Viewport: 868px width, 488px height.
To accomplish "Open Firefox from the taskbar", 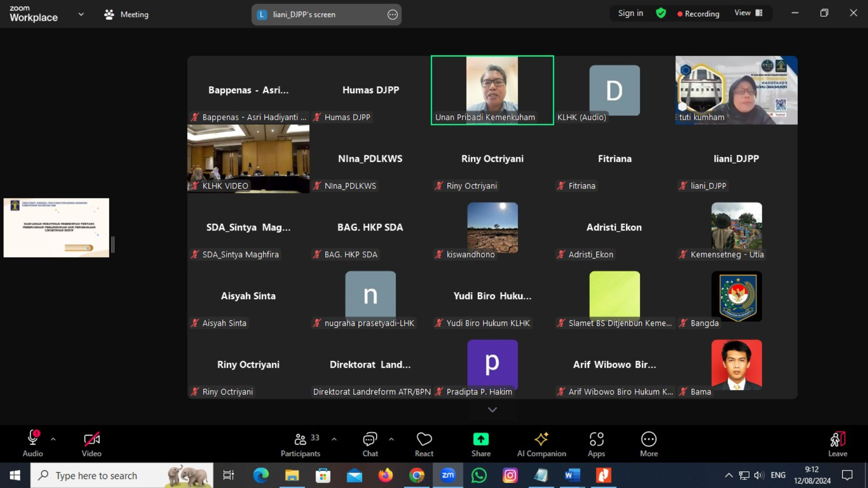I will pos(386,475).
